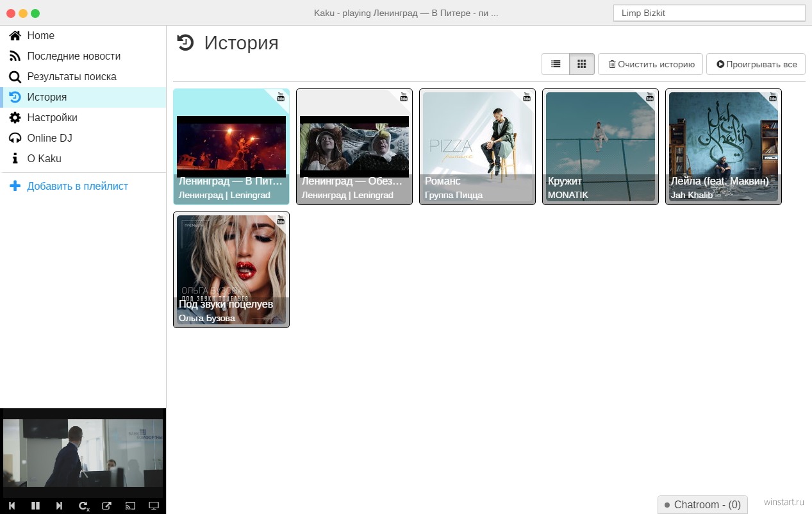812x514 pixels.
Task: Click the YouTube badge on Ленинград — Обез… card
Action: coord(403,97)
